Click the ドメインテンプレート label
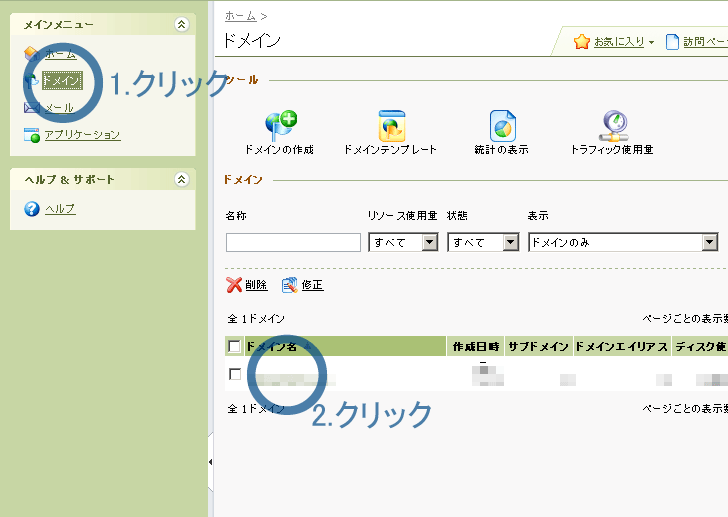This screenshot has height=517, width=728. point(390,149)
